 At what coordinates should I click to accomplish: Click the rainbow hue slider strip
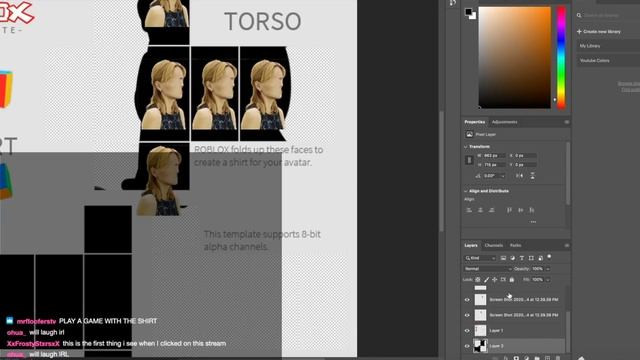click(561, 57)
